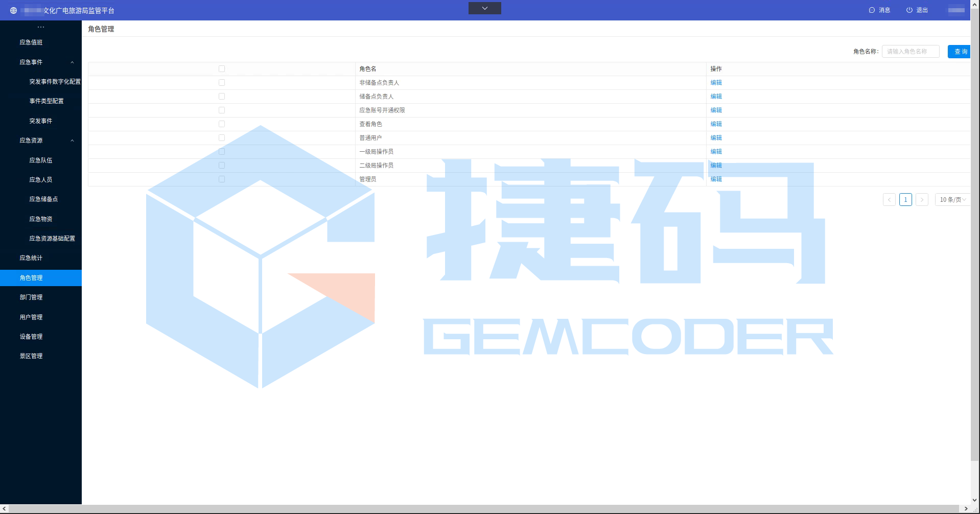Open 用户管理 in the sidebar
This screenshot has width=980, height=514.
(31, 317)
